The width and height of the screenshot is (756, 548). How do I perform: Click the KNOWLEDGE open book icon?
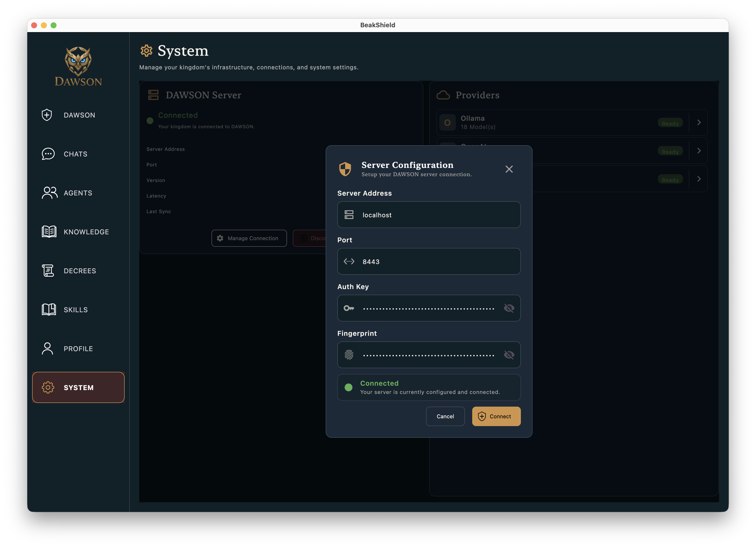49,232
